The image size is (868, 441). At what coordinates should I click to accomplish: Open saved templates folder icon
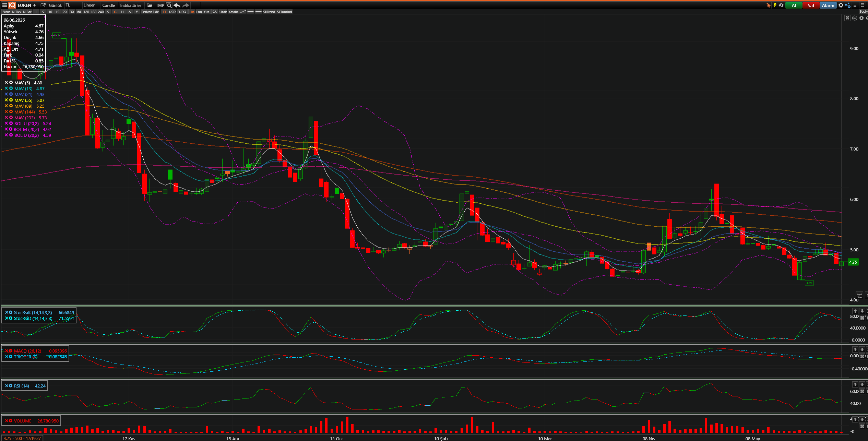150,5
